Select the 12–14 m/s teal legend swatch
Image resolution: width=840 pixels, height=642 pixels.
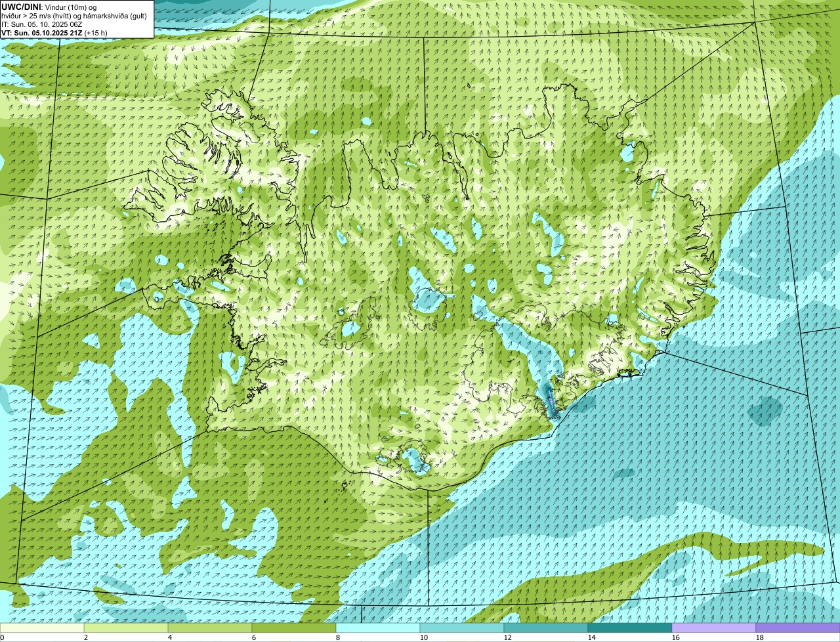tap(546, 628)
